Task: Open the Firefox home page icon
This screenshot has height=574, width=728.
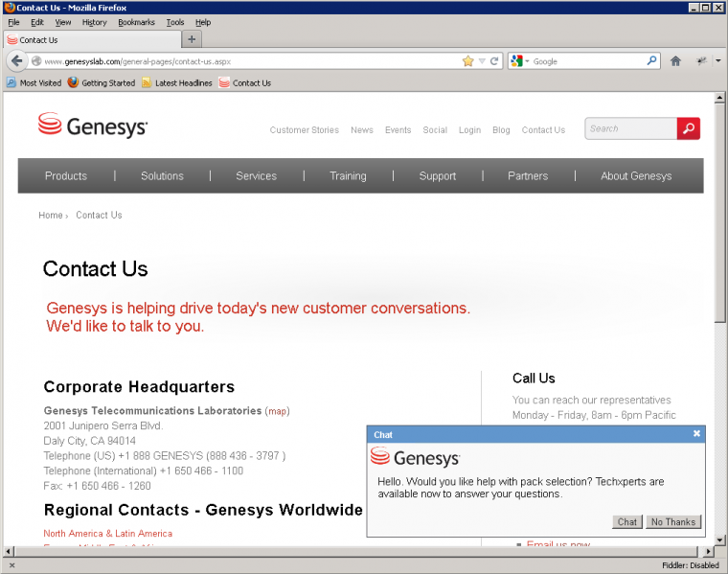Action: 675,60
